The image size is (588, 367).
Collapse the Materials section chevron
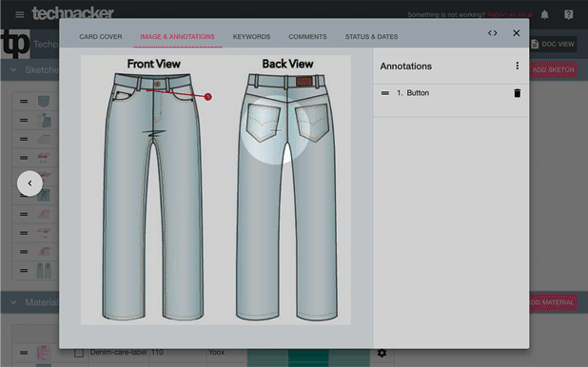point(13,302)
